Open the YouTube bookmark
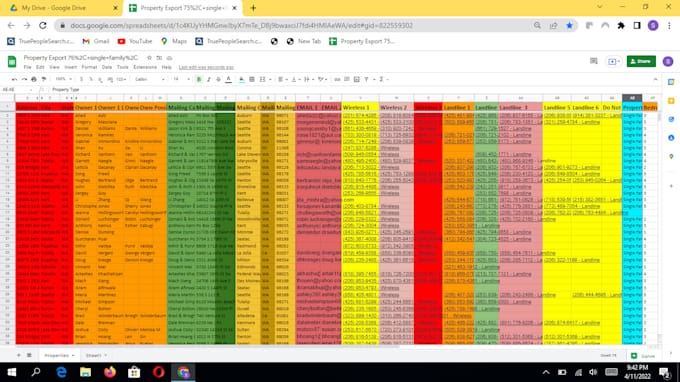Image resolution: width=680 pixels, height=382 pixels. (x=135, y=41)
